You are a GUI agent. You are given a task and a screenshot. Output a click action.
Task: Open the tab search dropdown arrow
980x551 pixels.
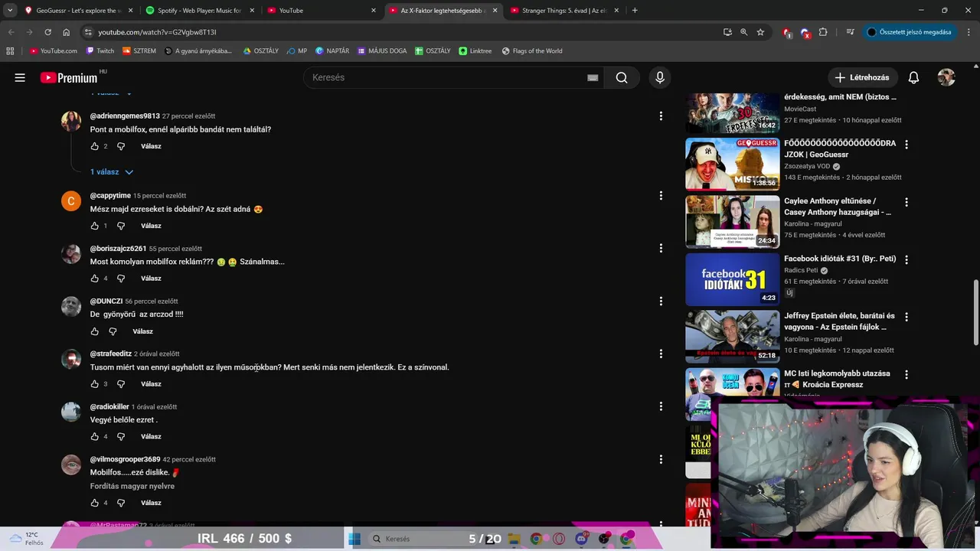10,10
